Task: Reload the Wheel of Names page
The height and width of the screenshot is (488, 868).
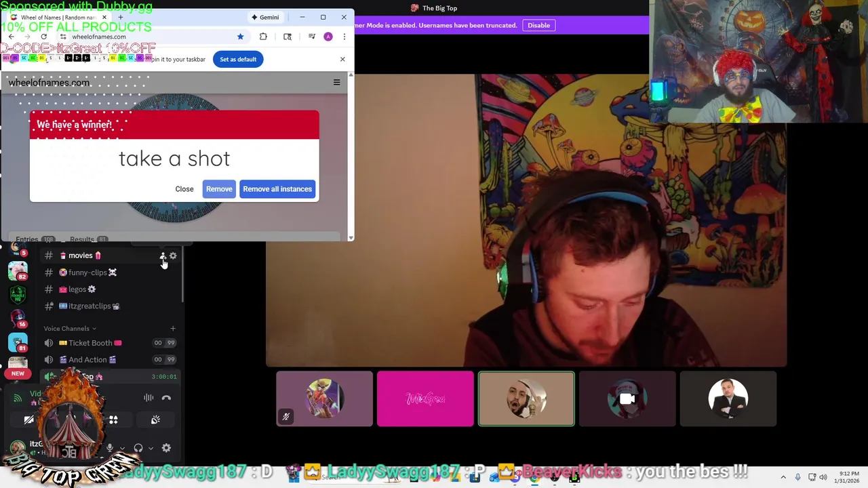Action: [44, 37]
